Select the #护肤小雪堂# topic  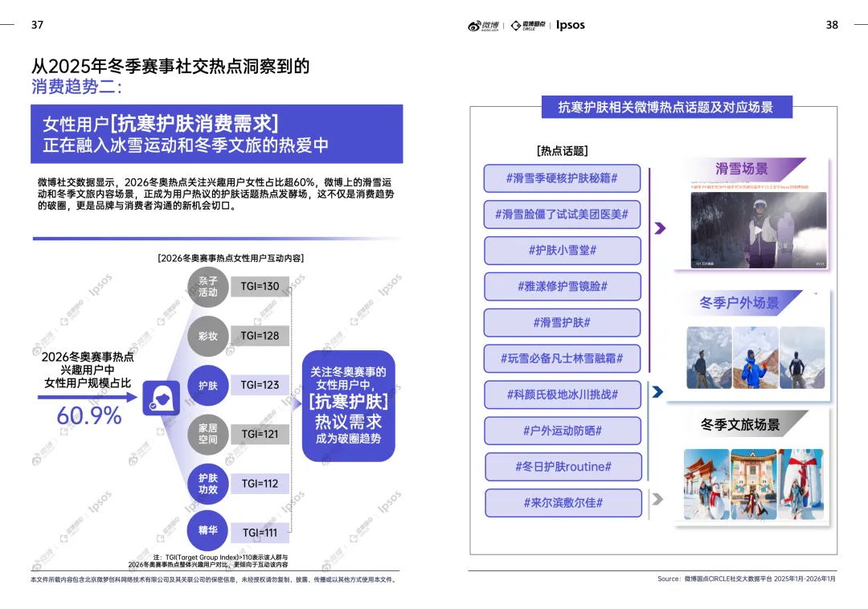coord(563,250)
